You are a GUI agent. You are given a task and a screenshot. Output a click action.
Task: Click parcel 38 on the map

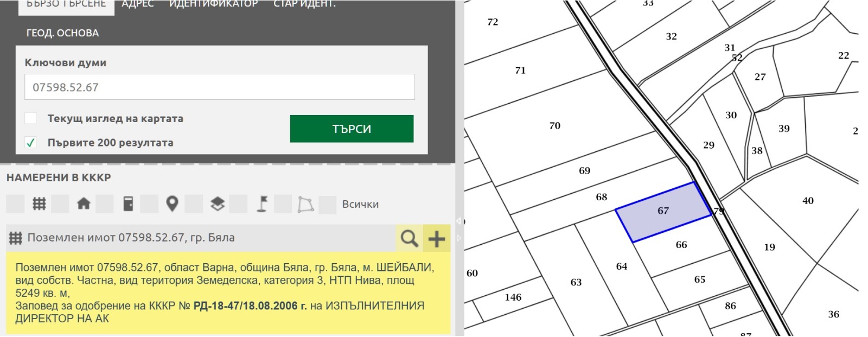click(x=757, y=151)
